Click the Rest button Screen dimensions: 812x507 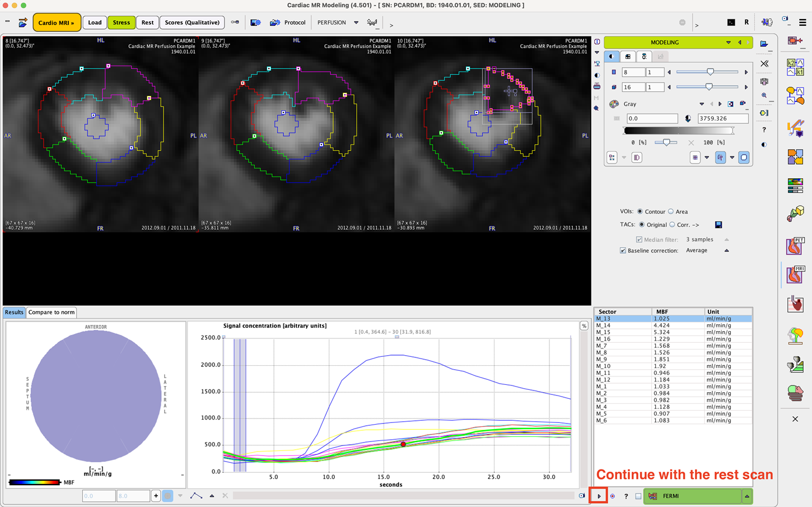147,22
